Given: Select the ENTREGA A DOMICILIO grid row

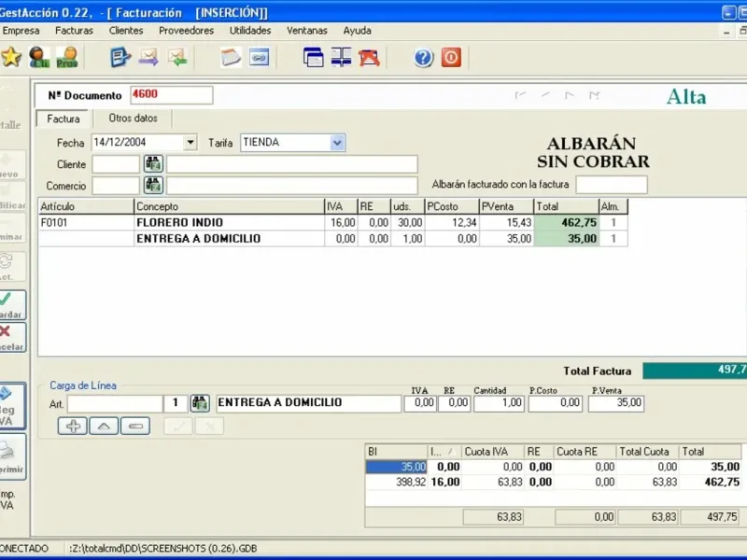Looking at the screenshot, I should tap(333, 239).
